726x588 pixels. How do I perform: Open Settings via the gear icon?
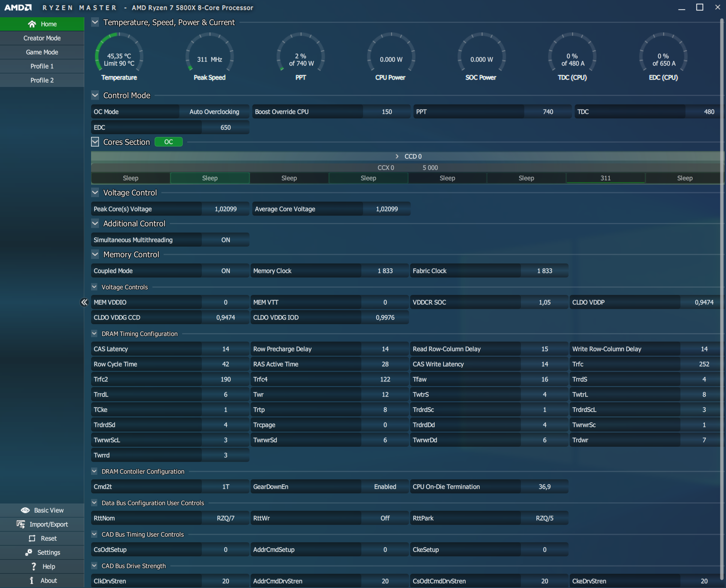28,552
